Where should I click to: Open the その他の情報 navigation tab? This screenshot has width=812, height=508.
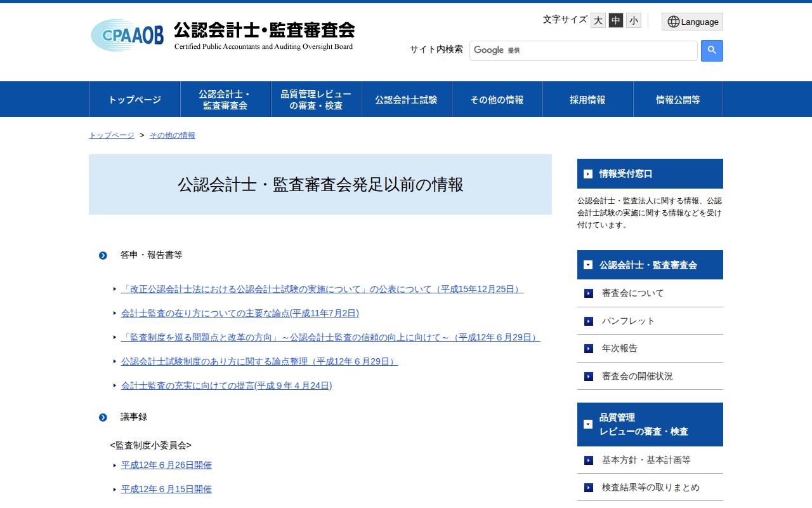497,99
